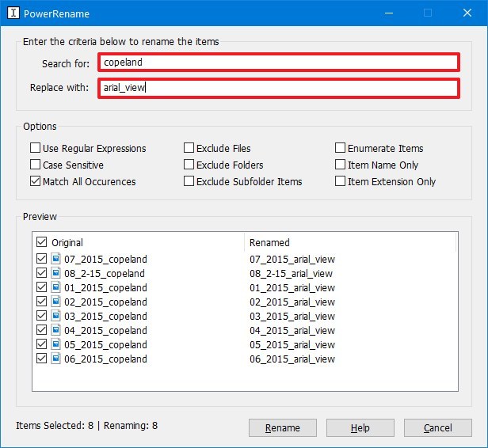Click renamed value 02_2015_arial_view

[x=292, y=302]
